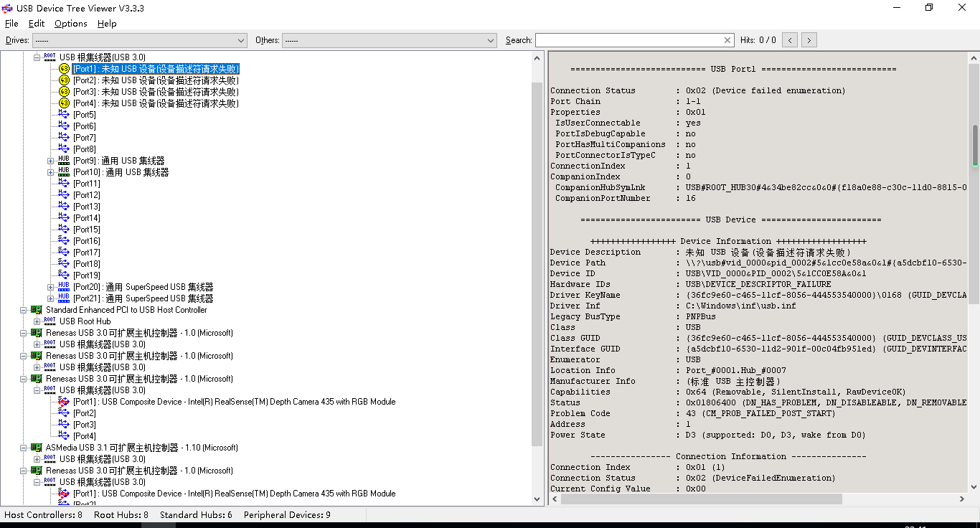
Task: Open the File menu
Action: 11,24
